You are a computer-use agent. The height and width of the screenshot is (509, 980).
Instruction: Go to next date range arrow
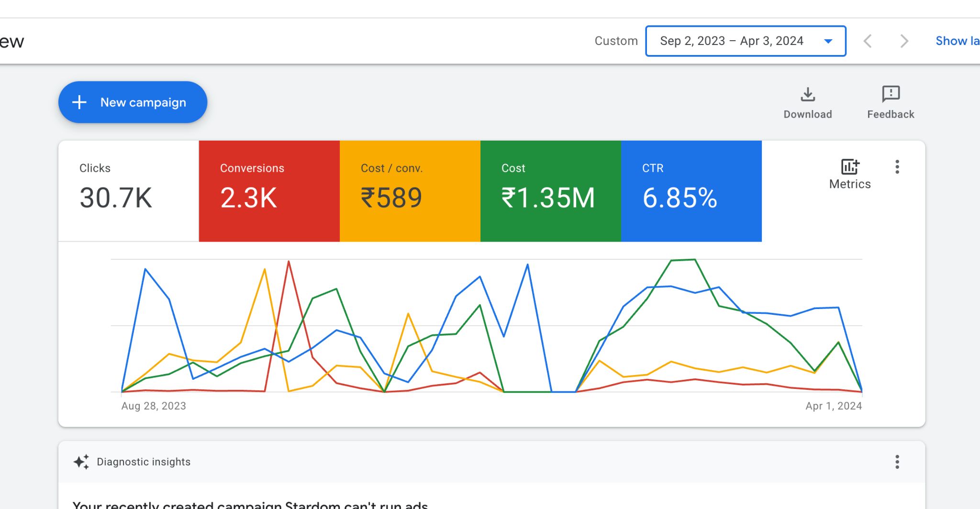904,41
